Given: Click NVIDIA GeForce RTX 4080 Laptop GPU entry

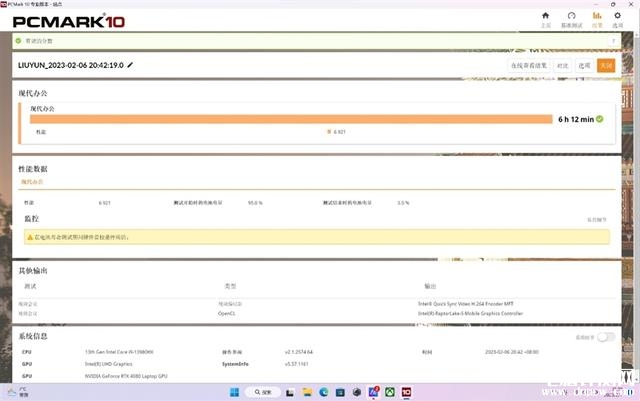Looking at the screenshot, I should pos(126,376).
